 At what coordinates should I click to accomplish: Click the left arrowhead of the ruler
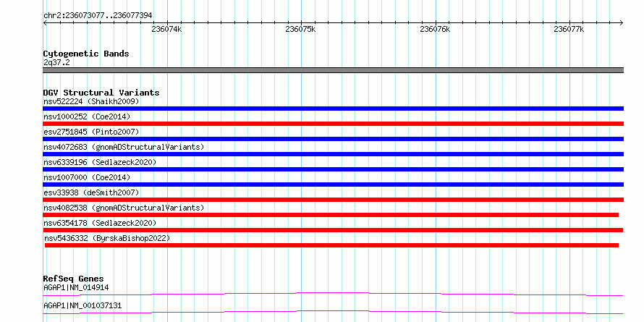click(x=45, y=22)
